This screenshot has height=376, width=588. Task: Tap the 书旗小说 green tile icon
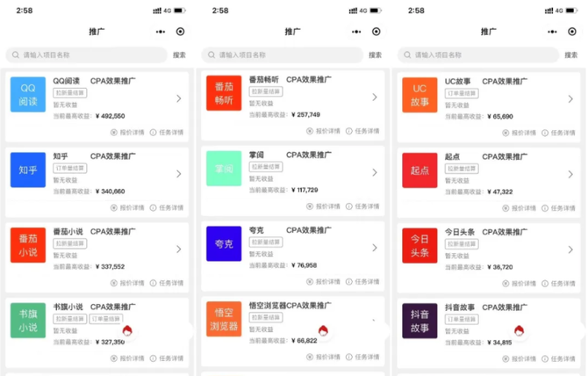coord(28,321)
